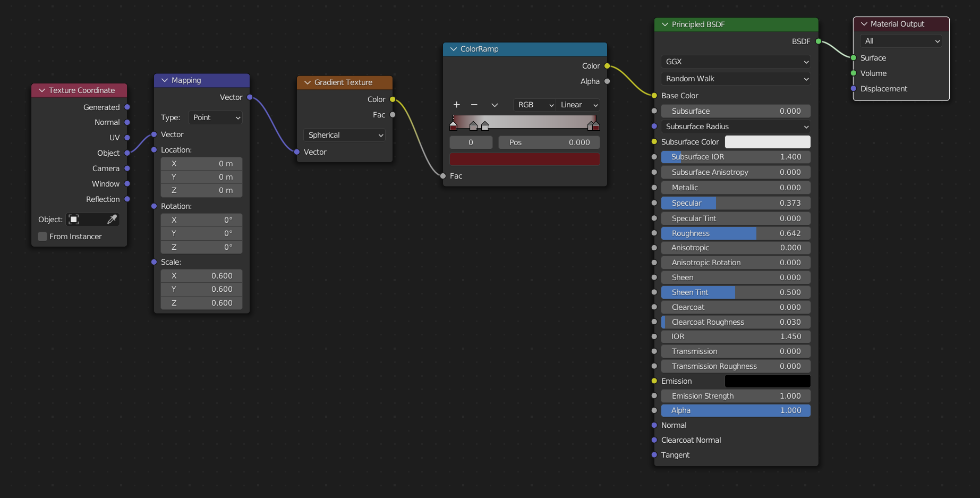Click the Mapping Scale input socket
The height and width of the screenshot is (498, 980).
pos(154,262)
